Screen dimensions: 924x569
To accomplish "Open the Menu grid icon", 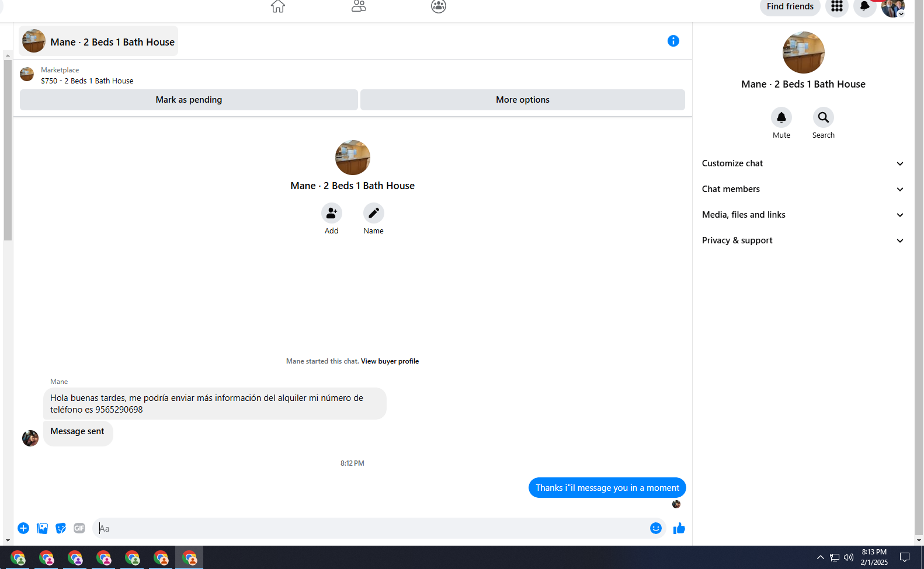I will pyautogui.click(x=837, y=6).
